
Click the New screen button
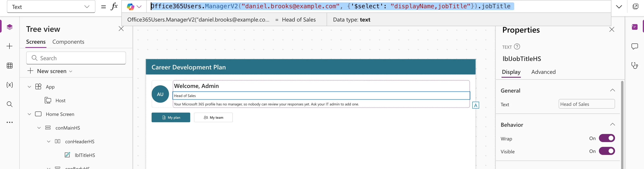click(50, 71)
